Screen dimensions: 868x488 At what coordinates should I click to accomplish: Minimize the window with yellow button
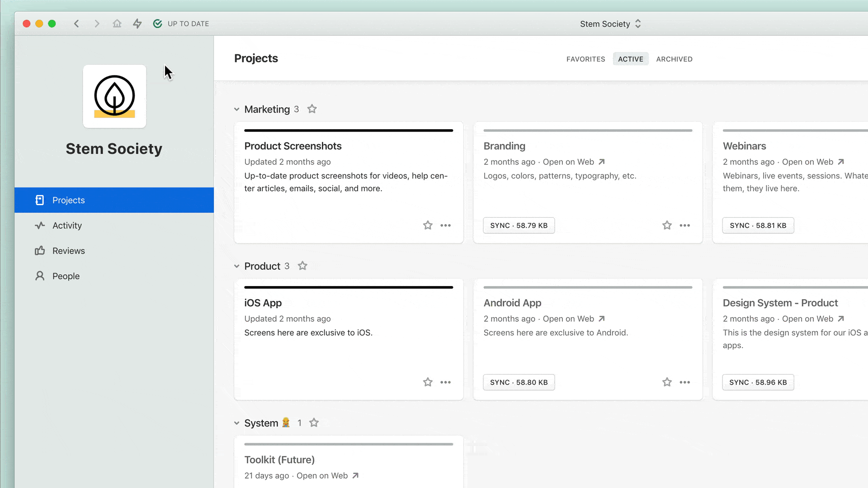click(x=39, y=23)
